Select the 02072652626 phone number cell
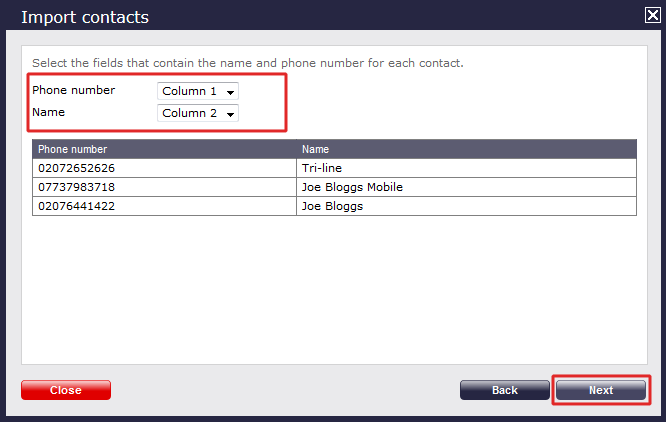 coord(165,168)
